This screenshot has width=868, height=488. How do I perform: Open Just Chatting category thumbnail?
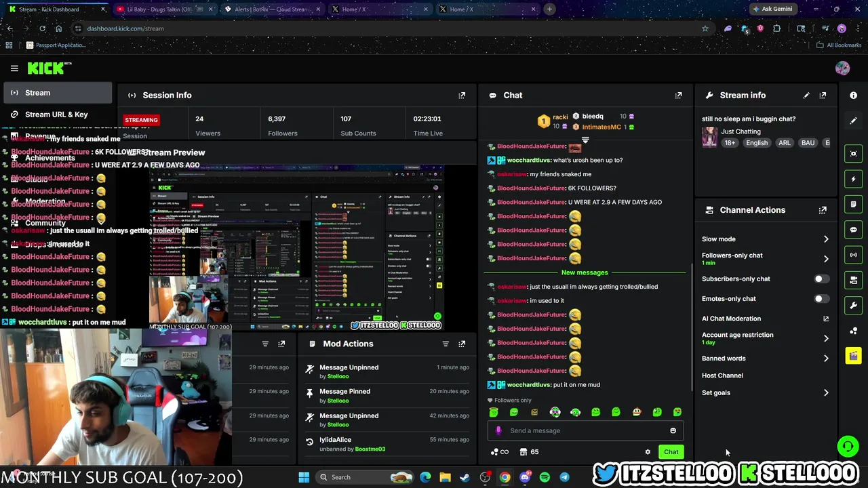click(709, 137)
